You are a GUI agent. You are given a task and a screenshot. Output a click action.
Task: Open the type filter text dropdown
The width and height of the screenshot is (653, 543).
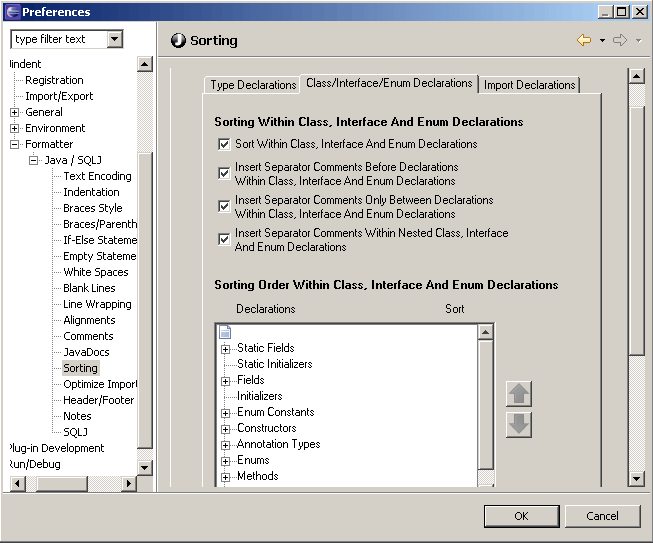tap(114, 39)
